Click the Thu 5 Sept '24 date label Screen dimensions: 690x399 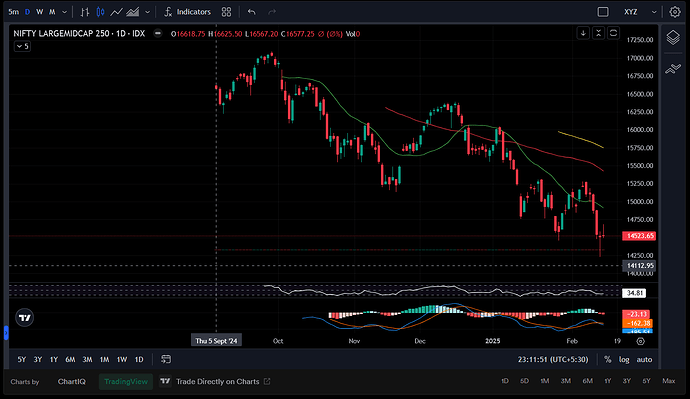point(216,341)
